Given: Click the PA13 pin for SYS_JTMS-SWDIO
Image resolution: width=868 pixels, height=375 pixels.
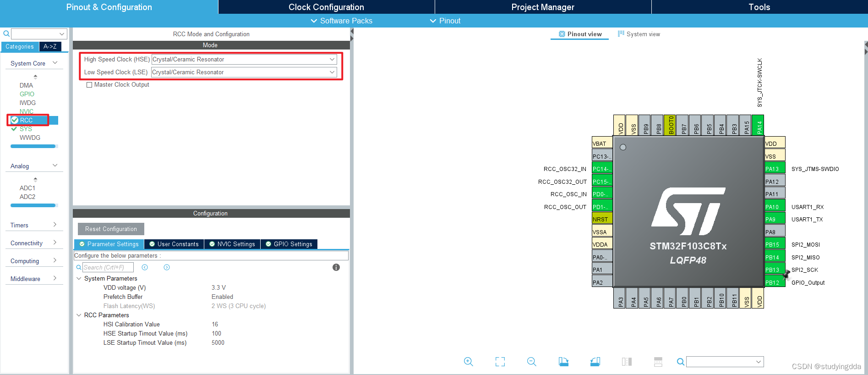Looking at the screenshot, I should (x=775, y=169).
